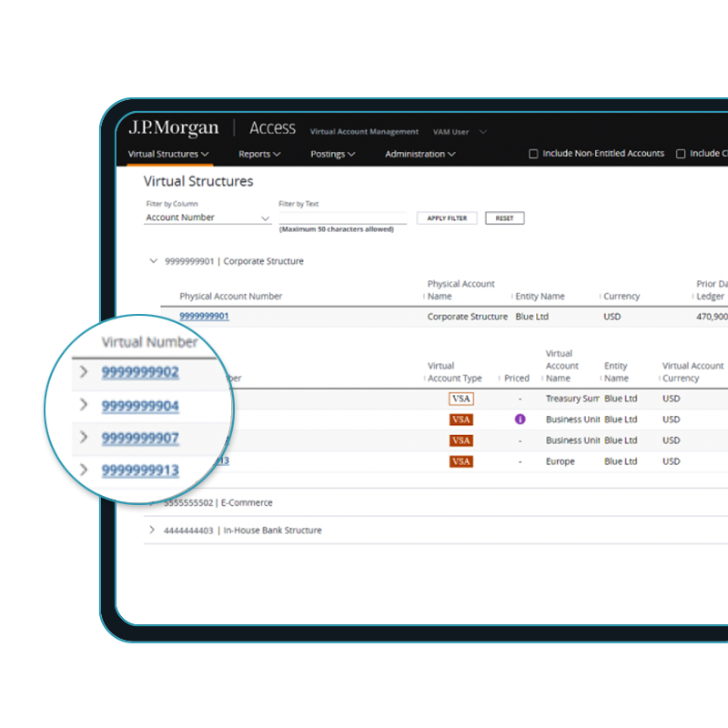Viewport: 728px width, 728px height.
Task: Click the purple priced info icon
Action: (x=521, y=420)
